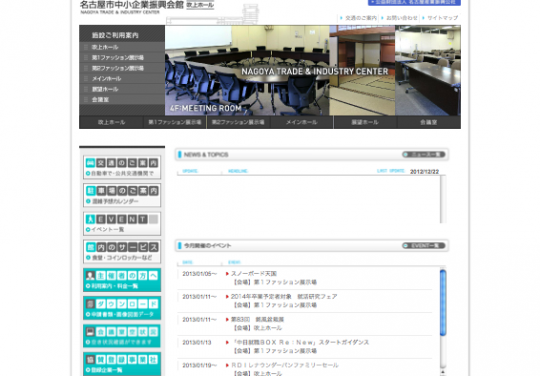The height and width of the screenshot is (376, 540).
Task: Open the 主催者の方へ organizer banner
Action: [x=122, y=280]
